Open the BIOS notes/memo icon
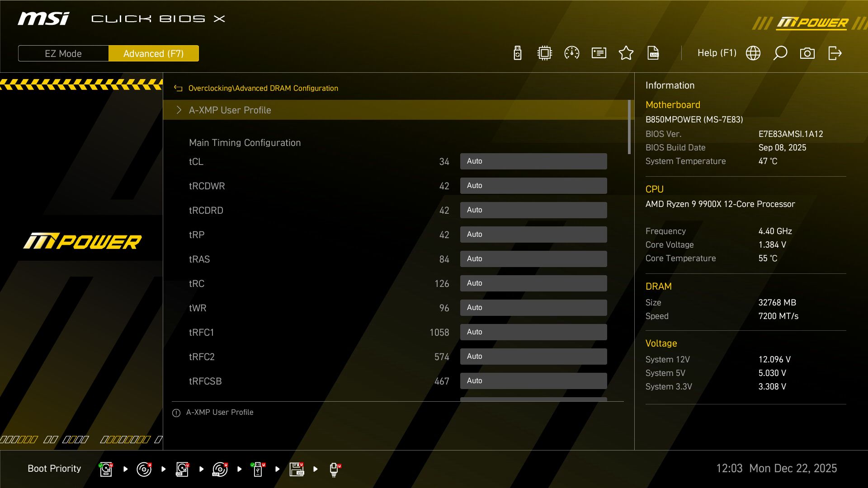Screen dimensions: 868x488 [599, 53]
